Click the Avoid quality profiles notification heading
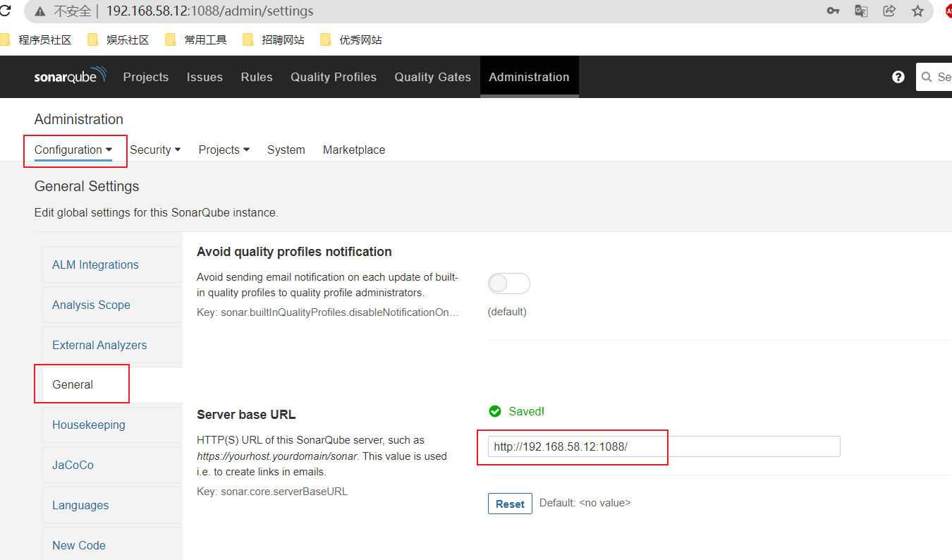The height and width of the screenshot is (560, 952). tap(294, 252)
